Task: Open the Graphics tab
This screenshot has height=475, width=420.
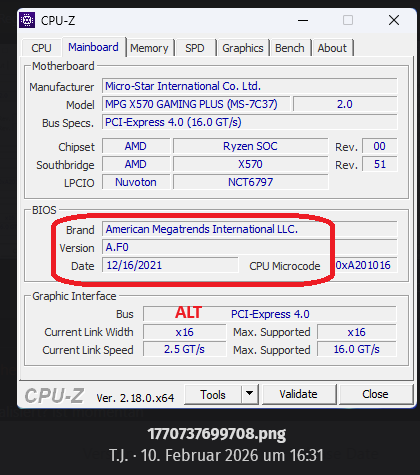Action: [243, 48]
